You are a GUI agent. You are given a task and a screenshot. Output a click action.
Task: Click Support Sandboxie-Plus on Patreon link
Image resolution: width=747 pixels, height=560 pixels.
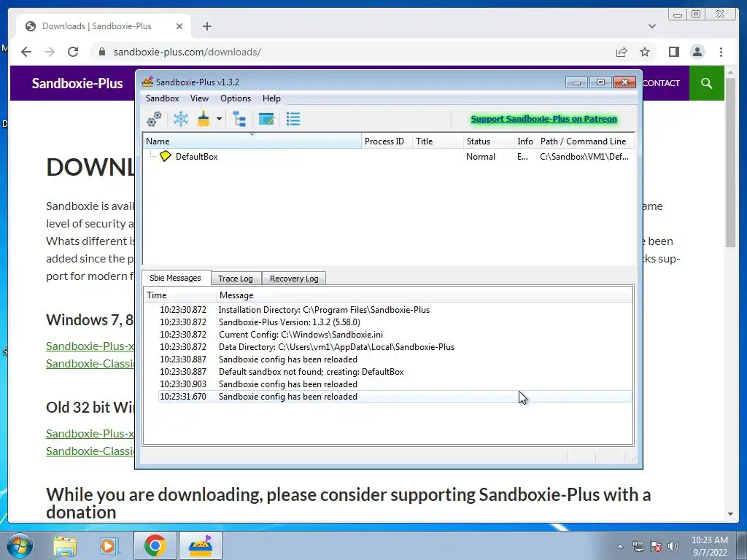tap(544, 119)
